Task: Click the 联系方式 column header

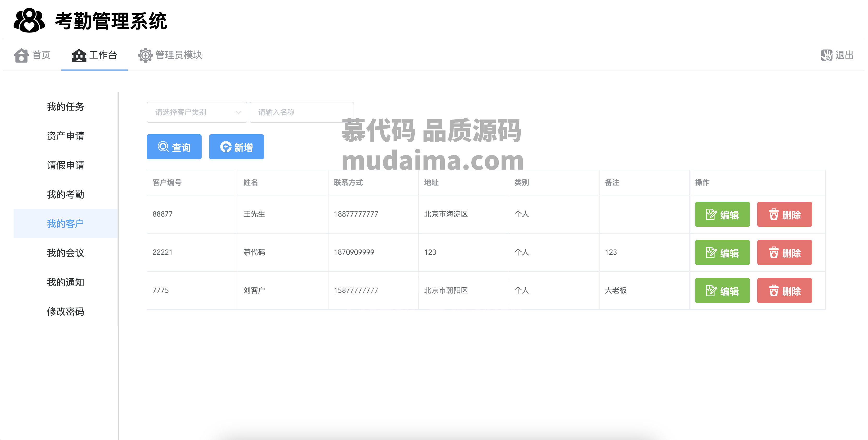Action: click(348, 183)
